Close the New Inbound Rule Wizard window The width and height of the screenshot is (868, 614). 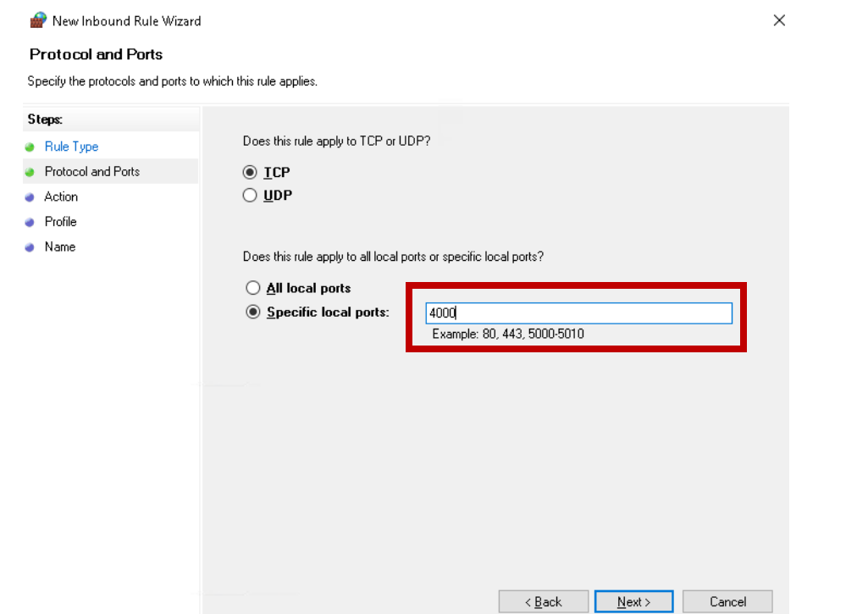point(779,20)
